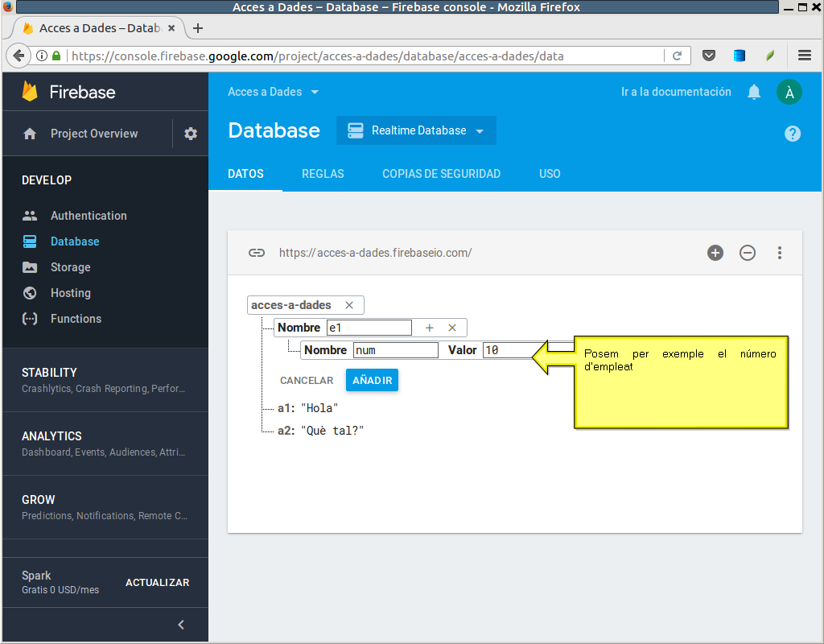Click the green leaf extension icon
This screenshot has width=824, height=644.
click(x=770, y=56)
